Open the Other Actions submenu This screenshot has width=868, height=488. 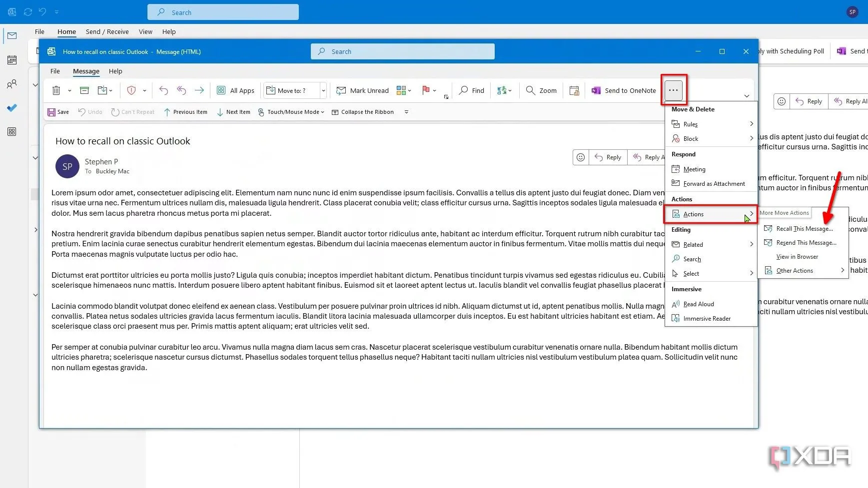click(x=804, y=270)
